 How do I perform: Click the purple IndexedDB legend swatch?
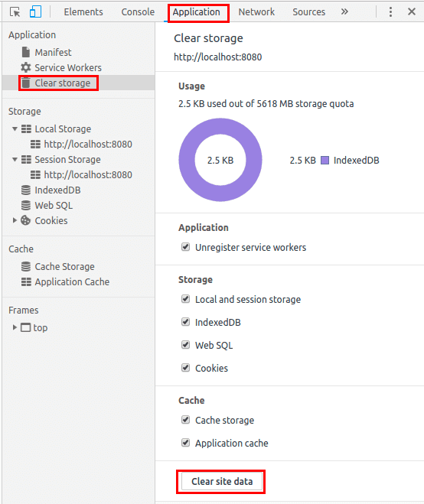pos(325,160)
